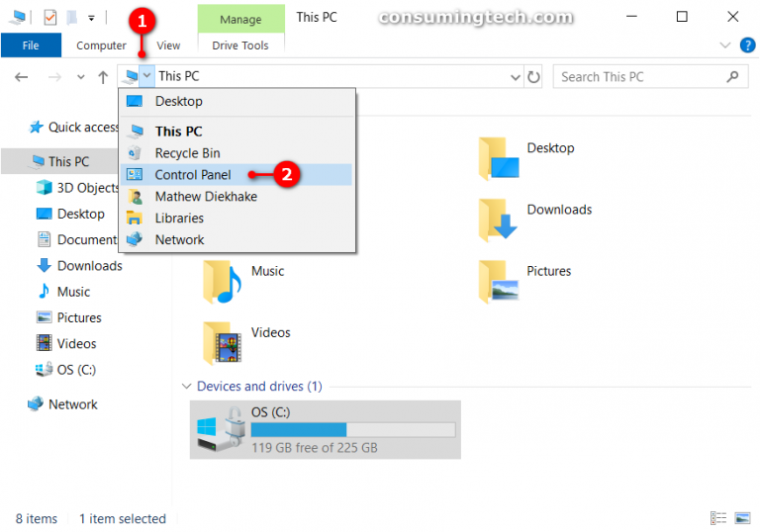The image size is (760, 532).
Task: Click the Up one level arrow
Action: 103,77
